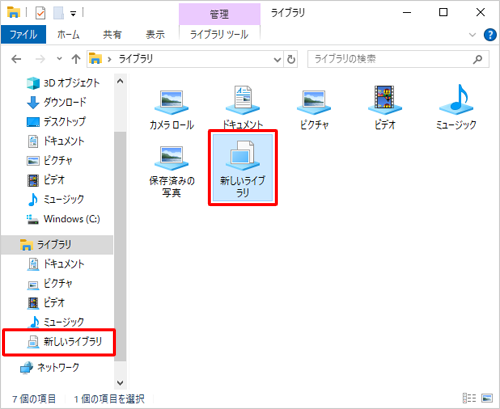
Task: Switch to the 共有 ribbon tab
Action: tap(112, 35)
